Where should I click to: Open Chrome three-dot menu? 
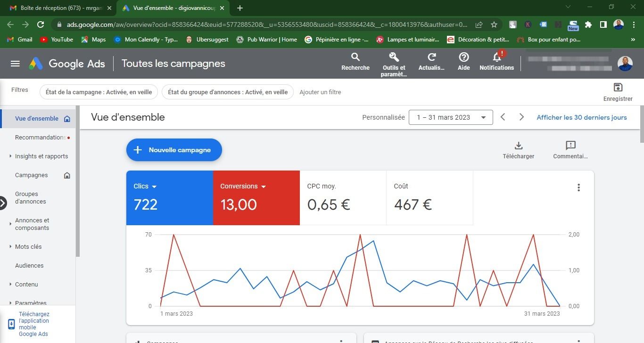634,24
